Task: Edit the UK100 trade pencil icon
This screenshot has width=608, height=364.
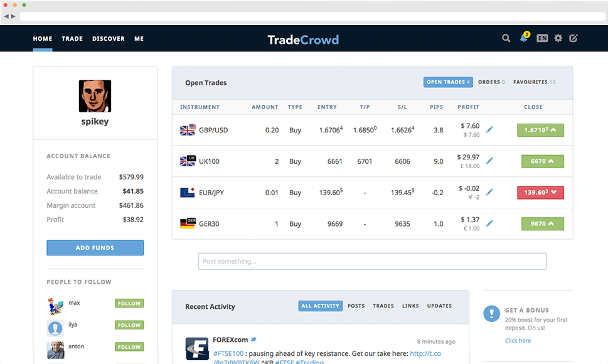Action: tap(490, 161)
